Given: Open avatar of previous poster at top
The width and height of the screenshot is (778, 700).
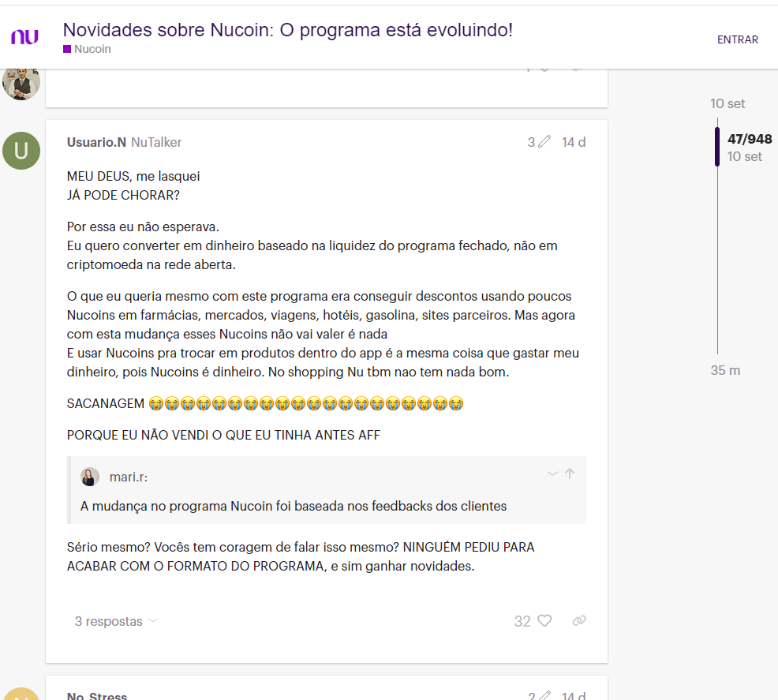Looking at the screenshot, I should tap(21, 84).
